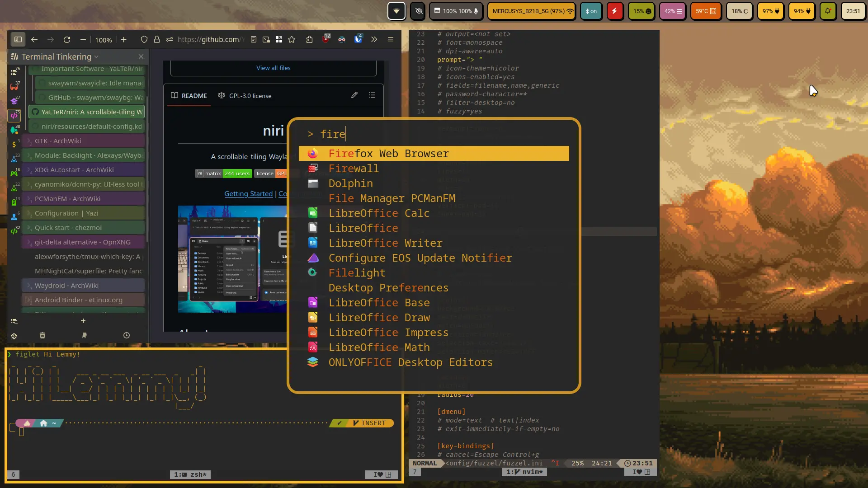
Task: Select the red glasses panel with 37 tabs
Action: 14,86
